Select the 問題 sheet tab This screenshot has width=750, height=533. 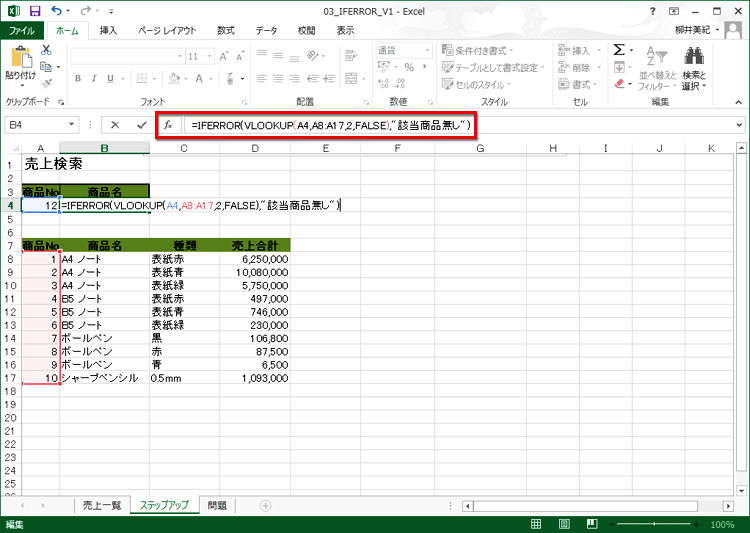[217, 505]
